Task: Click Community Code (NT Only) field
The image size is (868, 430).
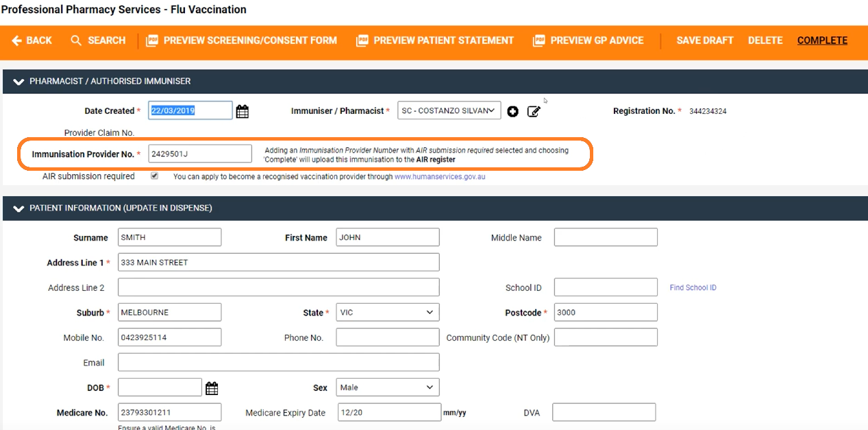Action: coord(606,337)
